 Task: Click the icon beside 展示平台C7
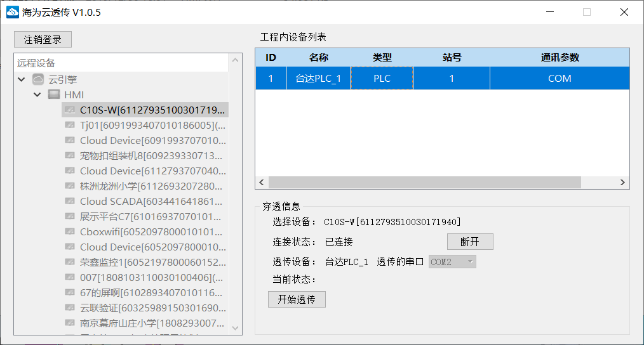coord(70,216)
